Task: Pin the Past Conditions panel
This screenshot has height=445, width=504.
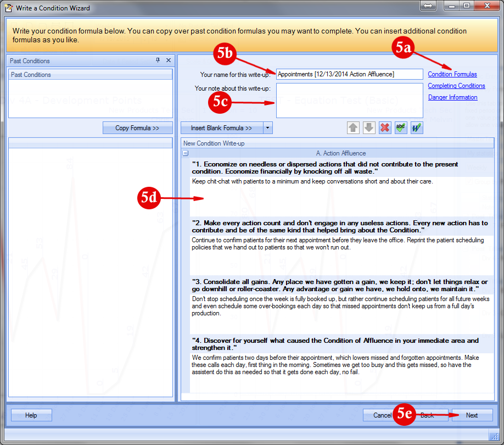Action: click(158, 60)
